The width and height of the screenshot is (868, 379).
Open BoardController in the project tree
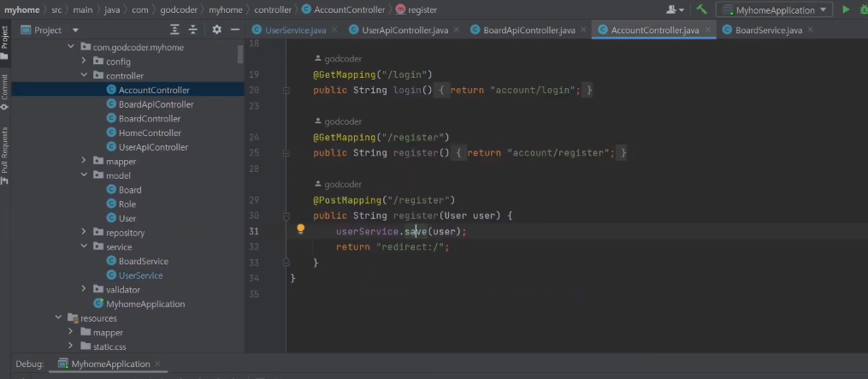click(x=150, y=119)
